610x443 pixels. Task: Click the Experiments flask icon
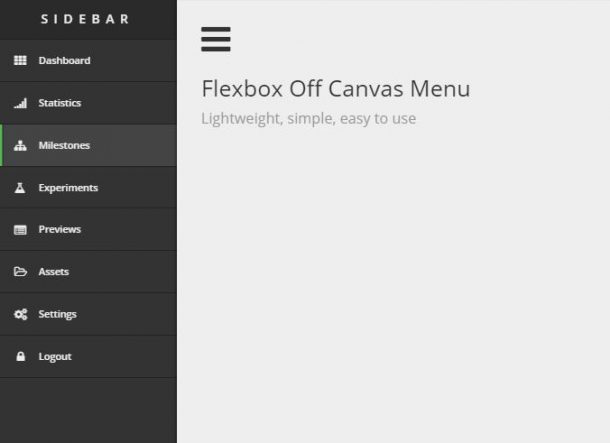20,188
